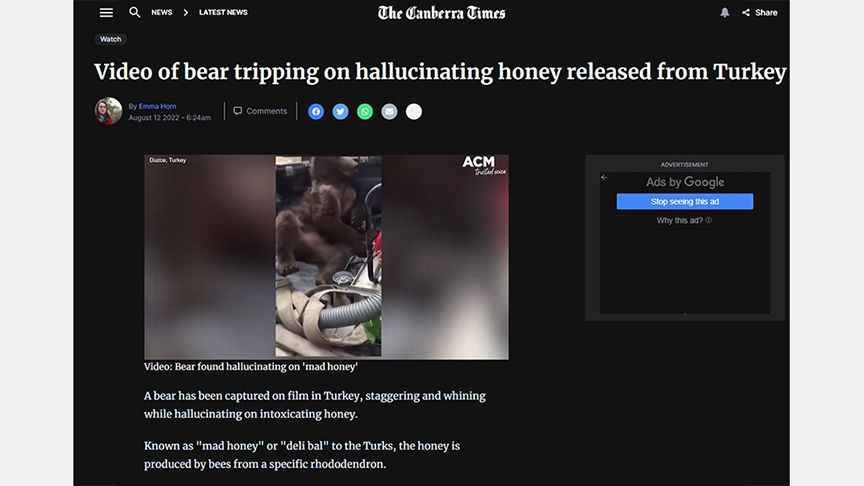Share article via WhatsApp

click(x=365, y=111)
